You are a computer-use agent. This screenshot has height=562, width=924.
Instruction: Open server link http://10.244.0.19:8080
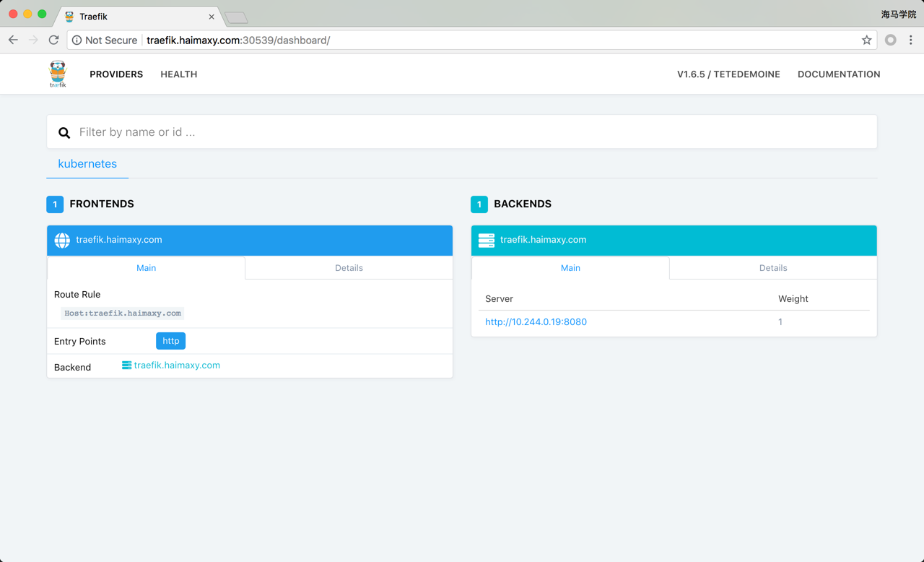536,322
